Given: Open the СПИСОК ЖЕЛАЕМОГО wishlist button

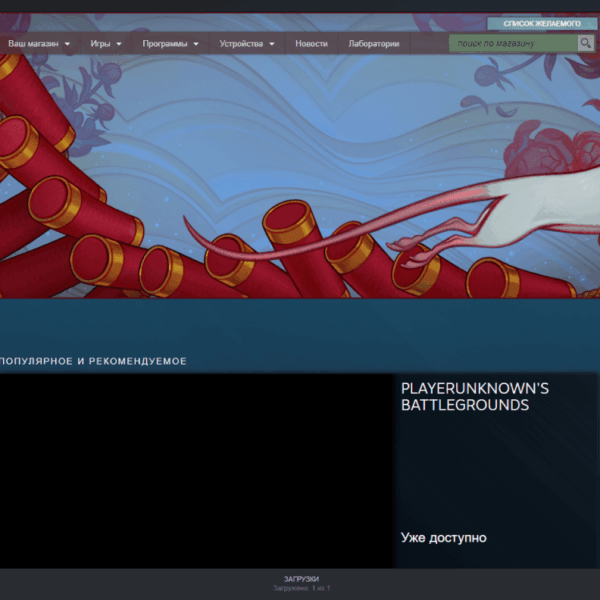Looking at the screenshot, I should (x=542, y=24).
